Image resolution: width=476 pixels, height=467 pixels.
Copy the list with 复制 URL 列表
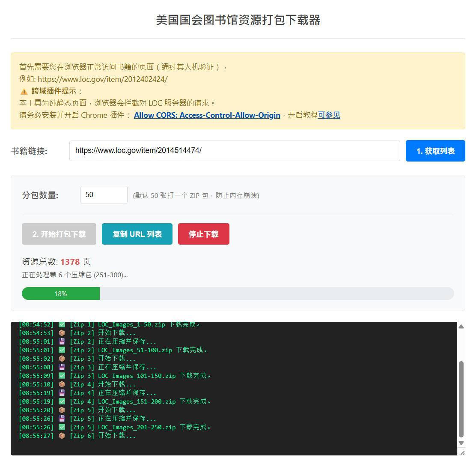(x=137, y=234)
